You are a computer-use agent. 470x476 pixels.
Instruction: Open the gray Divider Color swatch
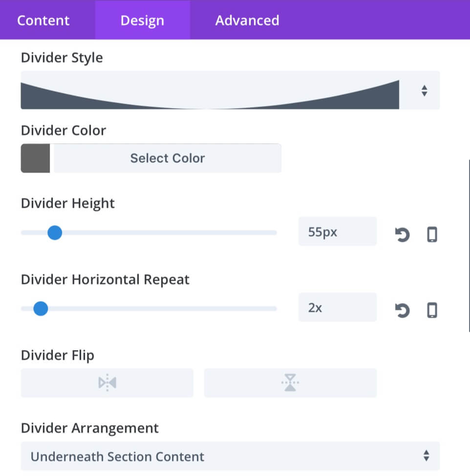pyautogui.click(x=35, y=158)
